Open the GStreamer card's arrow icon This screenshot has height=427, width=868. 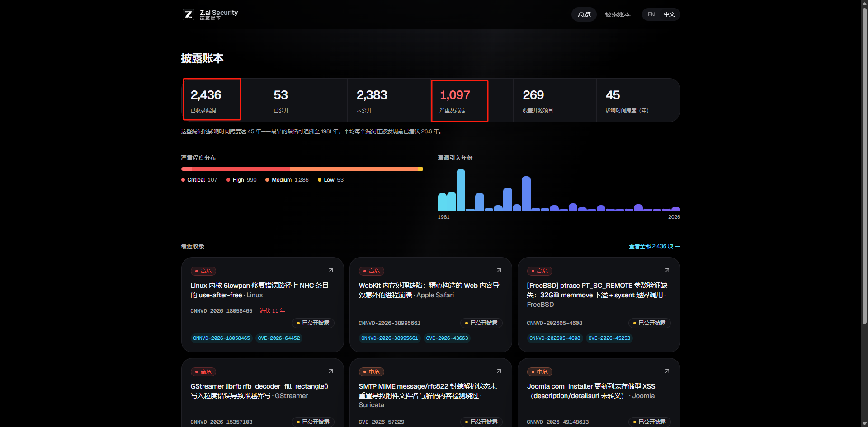click(331, 371)
